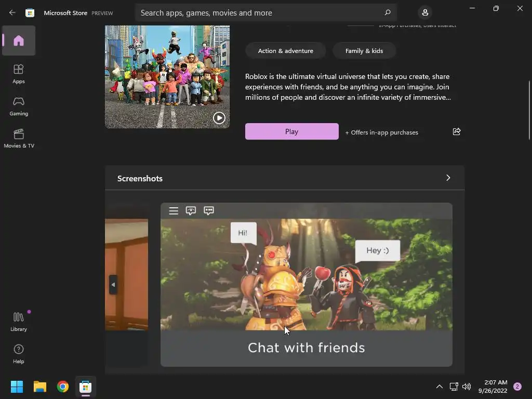
Task: Open the clock and calendar flyout
Action: click(x=493, y=387)
